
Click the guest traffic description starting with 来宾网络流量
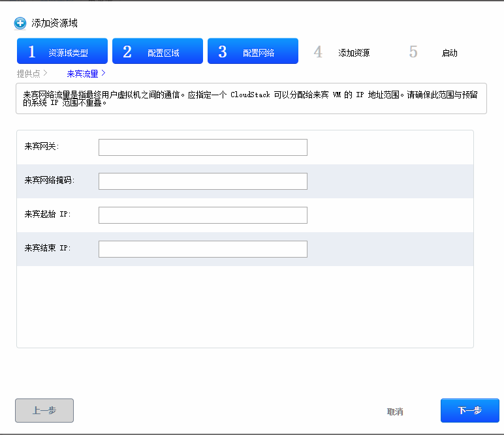point(251,98)
